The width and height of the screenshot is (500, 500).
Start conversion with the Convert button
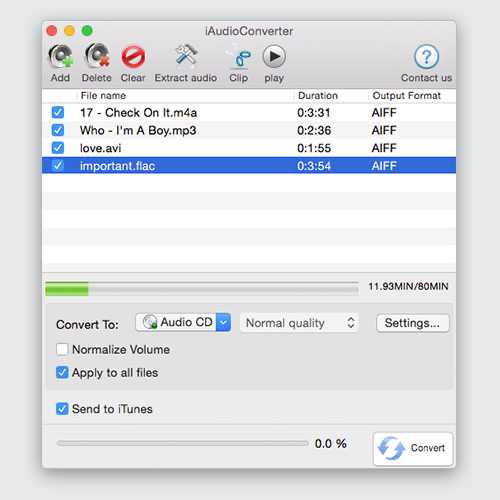pos(413,448)
